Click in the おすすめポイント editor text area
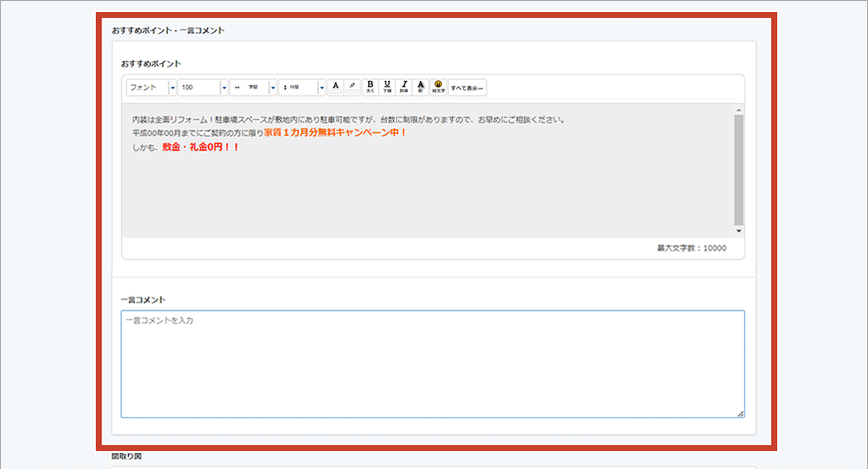Screen dimensions: 868x469 point(429,190)
